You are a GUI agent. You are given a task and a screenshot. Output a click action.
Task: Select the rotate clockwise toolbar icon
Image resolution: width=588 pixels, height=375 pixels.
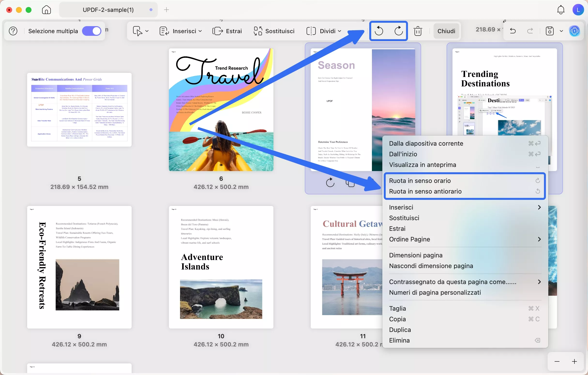point(399,31)
